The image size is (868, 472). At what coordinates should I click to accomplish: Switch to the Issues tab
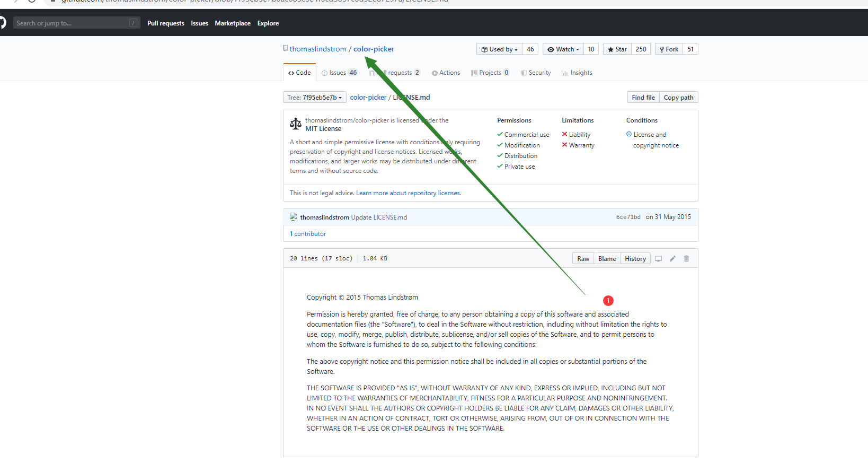[x=339, y=73]
